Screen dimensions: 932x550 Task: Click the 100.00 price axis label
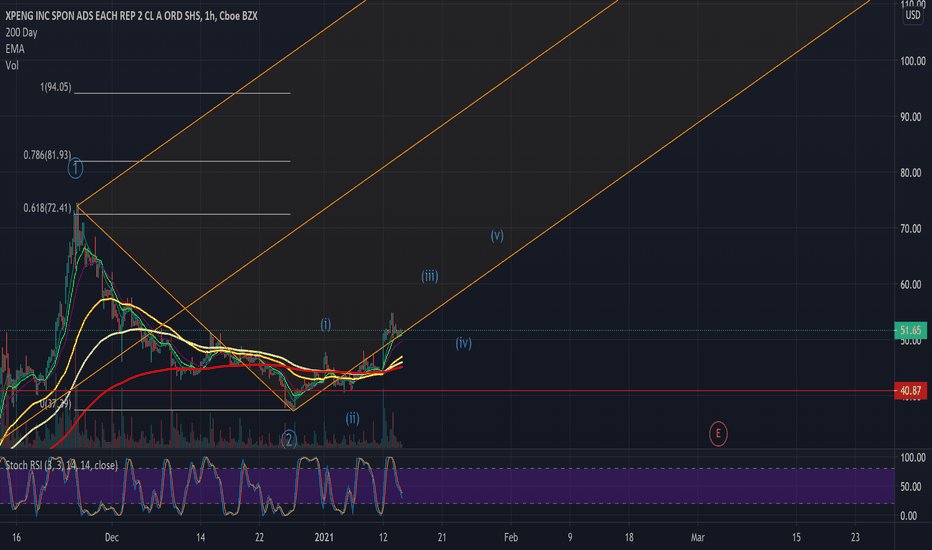[913, 61]
